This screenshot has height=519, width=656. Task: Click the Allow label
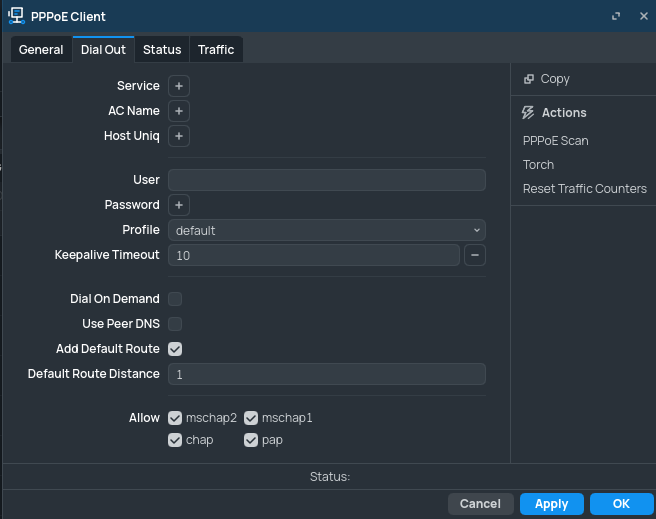(144, 418)
